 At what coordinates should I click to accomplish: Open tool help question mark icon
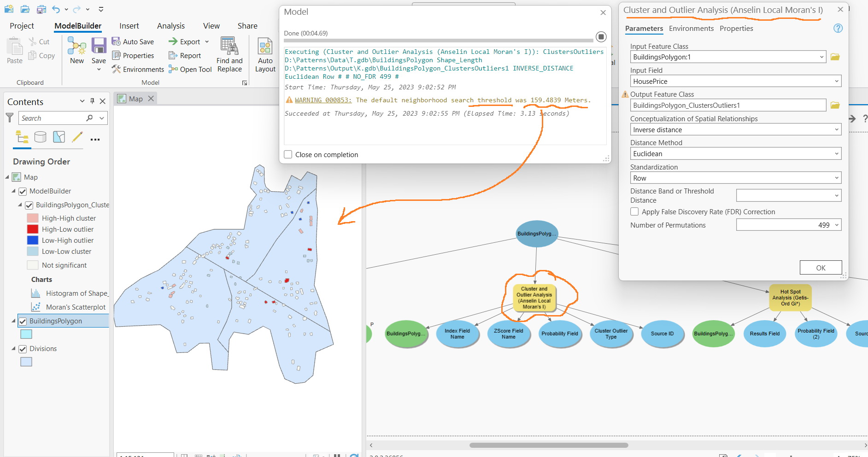coord(838,29)
